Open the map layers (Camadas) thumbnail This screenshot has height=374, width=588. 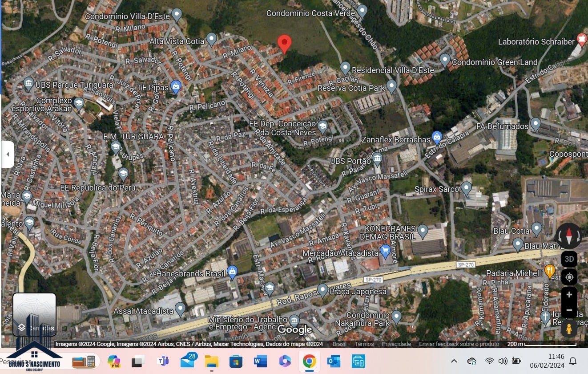click(x=34, y=314)
